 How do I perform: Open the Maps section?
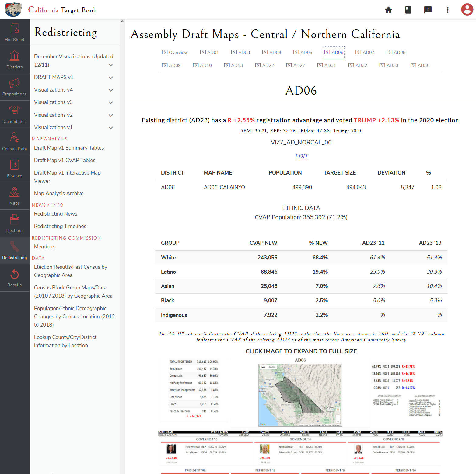15,196
